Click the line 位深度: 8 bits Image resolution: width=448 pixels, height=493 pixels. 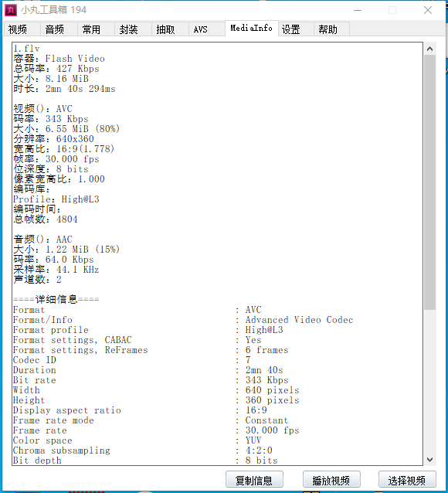(x=51, y=169)
